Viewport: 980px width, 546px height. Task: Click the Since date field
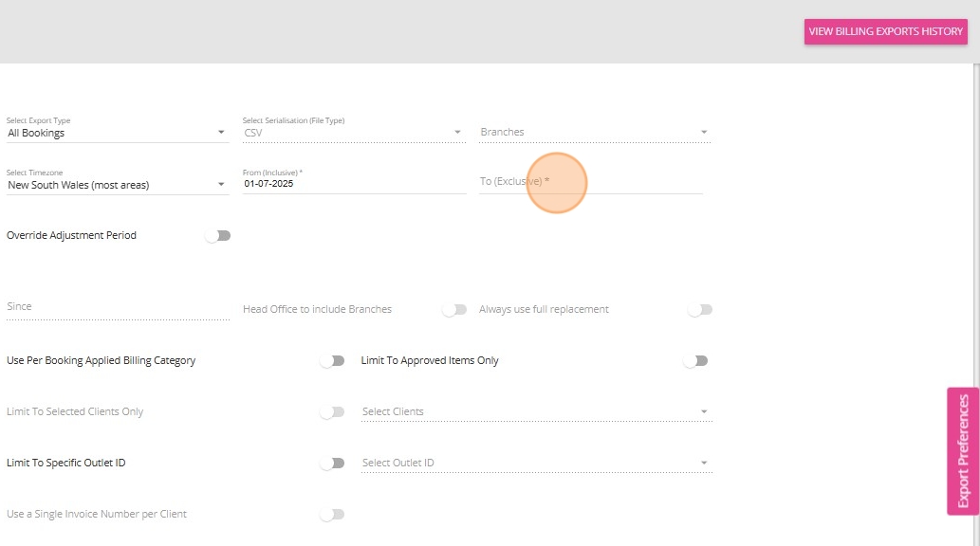119,307
